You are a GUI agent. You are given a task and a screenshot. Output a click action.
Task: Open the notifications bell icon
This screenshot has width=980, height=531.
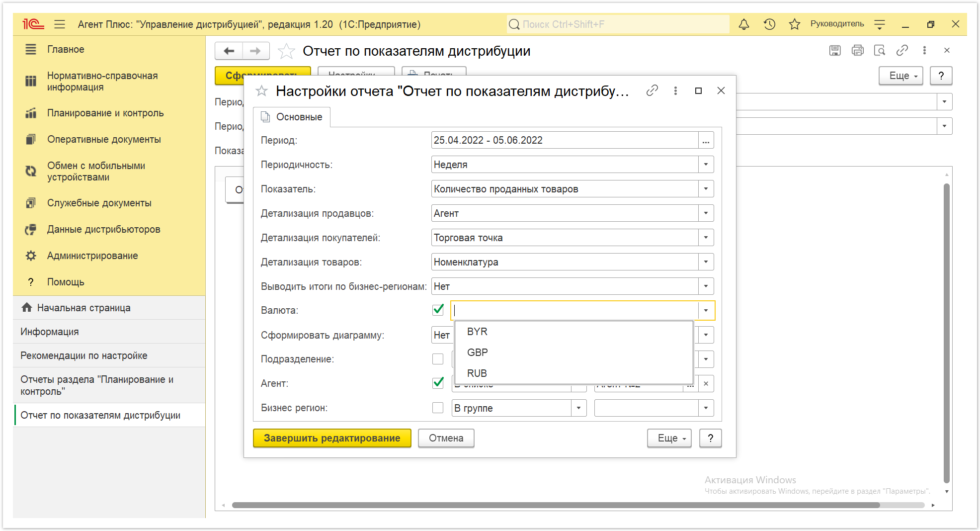744,24
